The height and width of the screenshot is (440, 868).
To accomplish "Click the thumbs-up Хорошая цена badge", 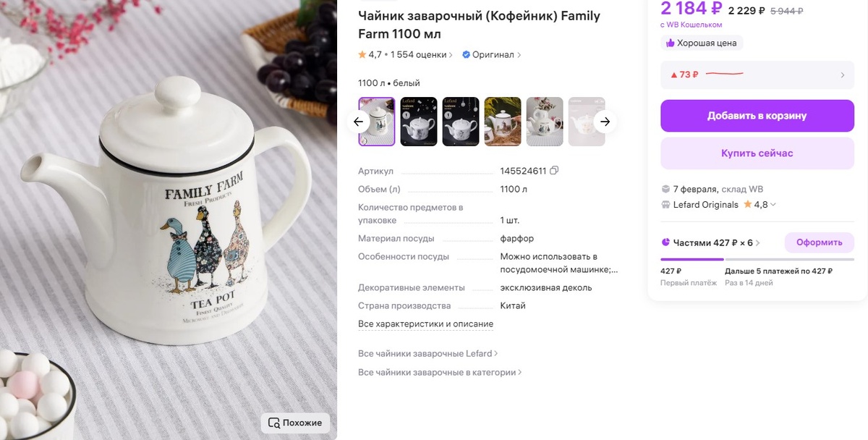I will [x=670, y=43].
